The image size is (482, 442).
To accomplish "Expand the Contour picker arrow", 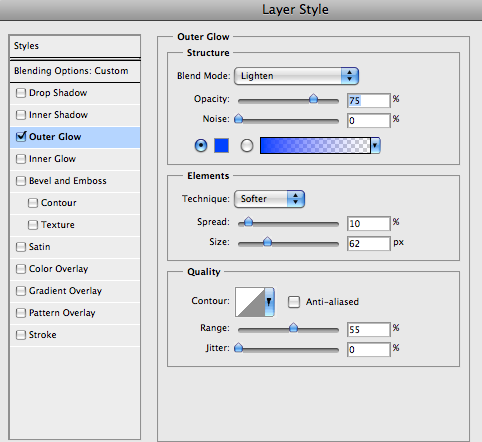I will [269, 302].
